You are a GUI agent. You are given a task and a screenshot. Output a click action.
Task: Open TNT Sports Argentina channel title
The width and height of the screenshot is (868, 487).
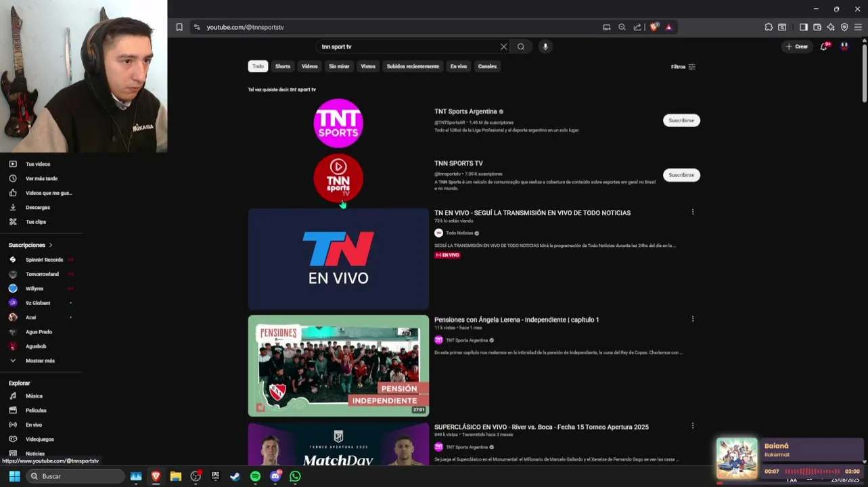click(465, 112)
